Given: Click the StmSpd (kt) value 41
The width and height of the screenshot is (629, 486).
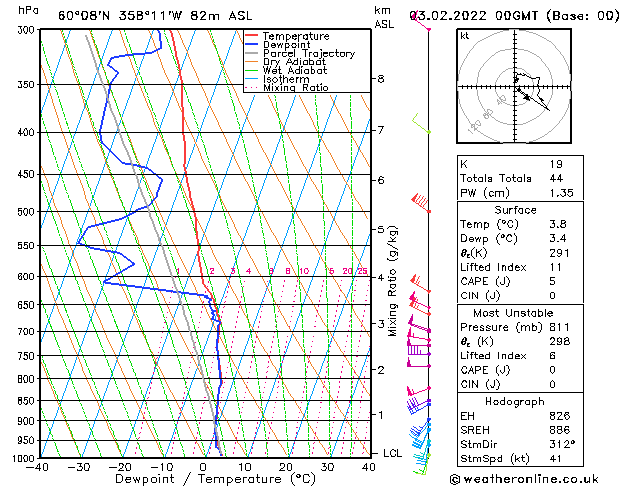Looking at the screenshot, I should tap(556, 458).
